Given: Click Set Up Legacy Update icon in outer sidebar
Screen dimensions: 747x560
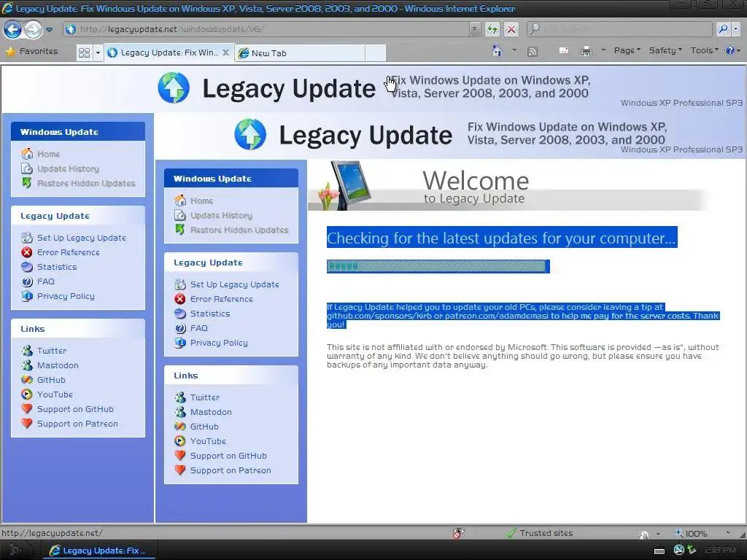Looking at the screenshot, I should pyautogui.click(x=27, y=238).
